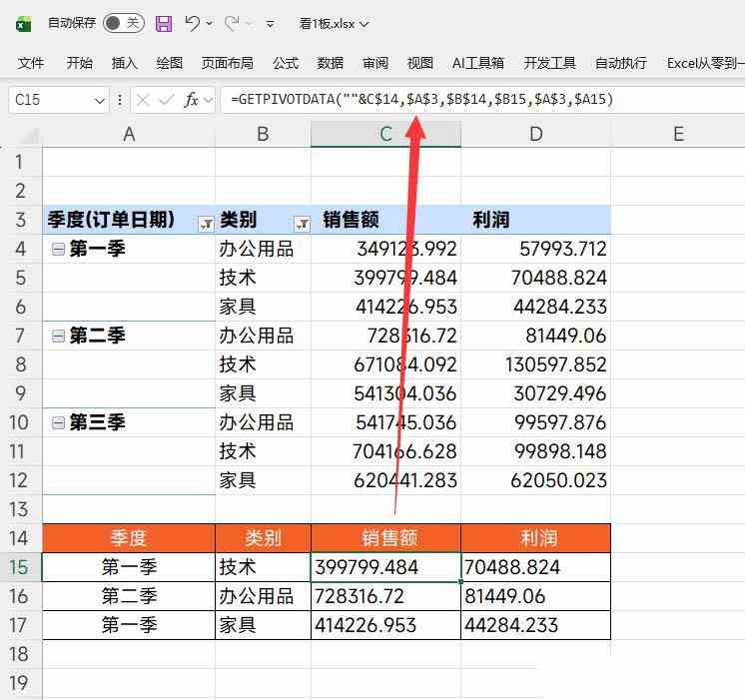This screenshot has width=745, height=700.
Task: Click the formula bar options dots
Action: pyautogui.click(x=120, y=100)
